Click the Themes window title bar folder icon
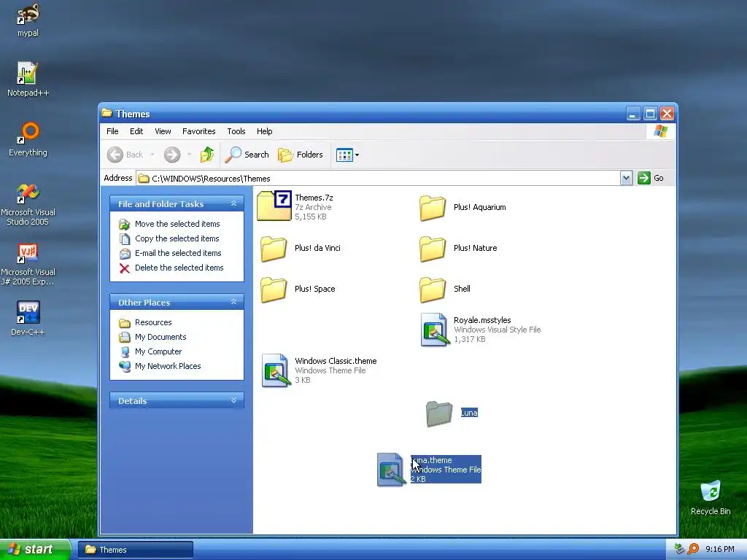The image size is (747, 560). tap(107, 113)
